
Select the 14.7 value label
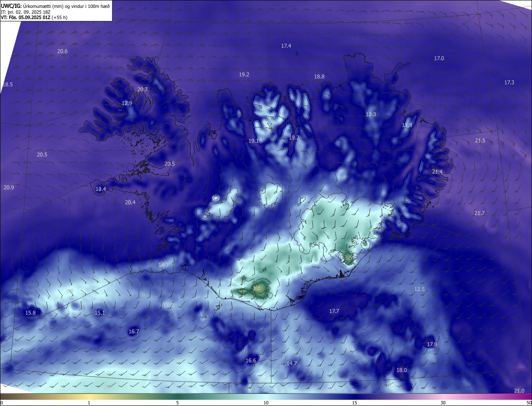pyautogui.click(x=292, y=363)
